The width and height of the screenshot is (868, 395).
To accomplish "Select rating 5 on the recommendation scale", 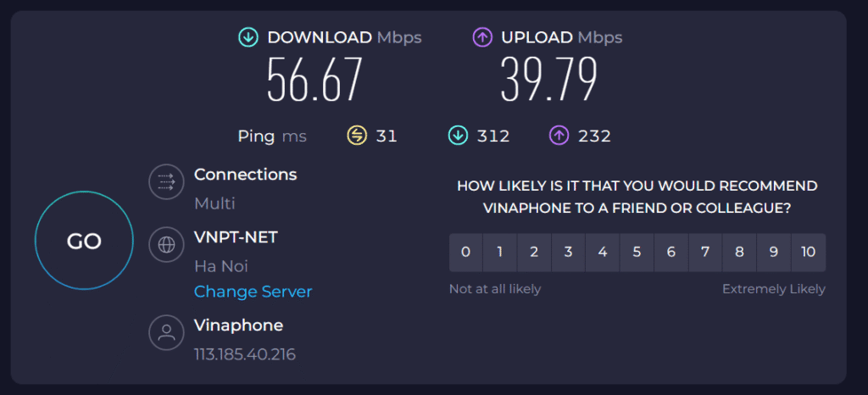I will click(x=637, y=252).
